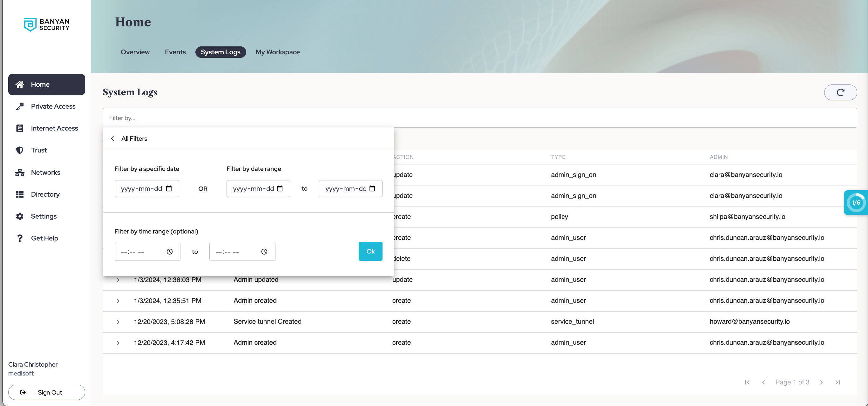Expand the 12/20/2023 Service tunnel Created row
The image size is (868, 406).
tap(118, 322)
